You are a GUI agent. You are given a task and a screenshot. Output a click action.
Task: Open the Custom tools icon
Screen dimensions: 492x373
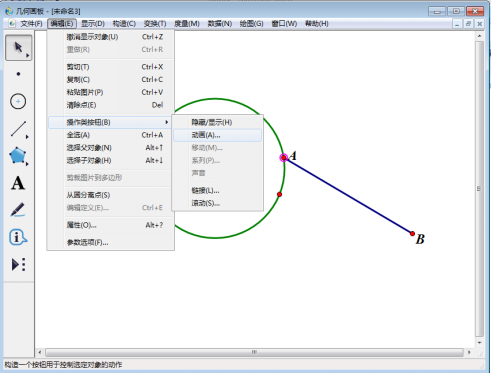[x=19, y=264]
